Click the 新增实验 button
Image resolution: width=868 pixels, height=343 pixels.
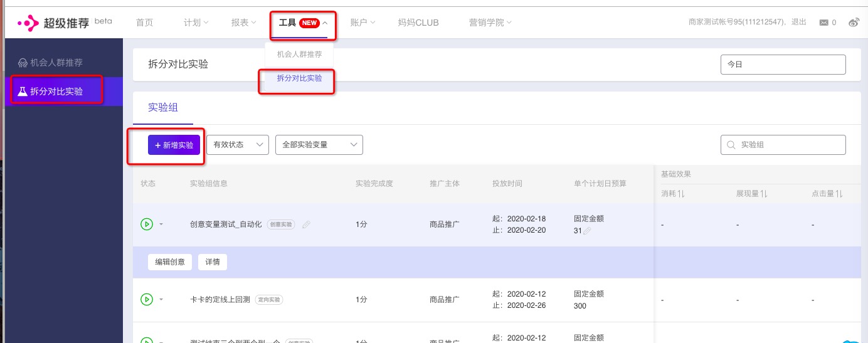coord(174,145)
